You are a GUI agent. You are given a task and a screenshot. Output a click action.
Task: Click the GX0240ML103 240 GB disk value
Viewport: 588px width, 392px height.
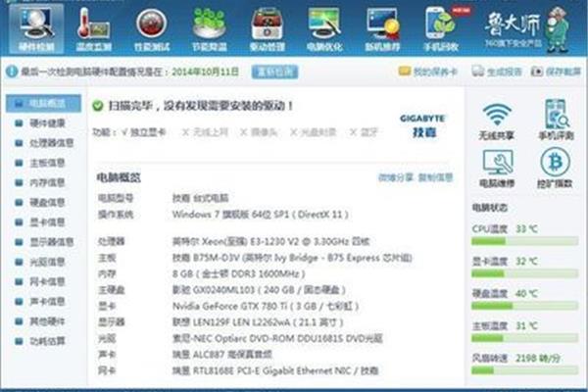259,290
